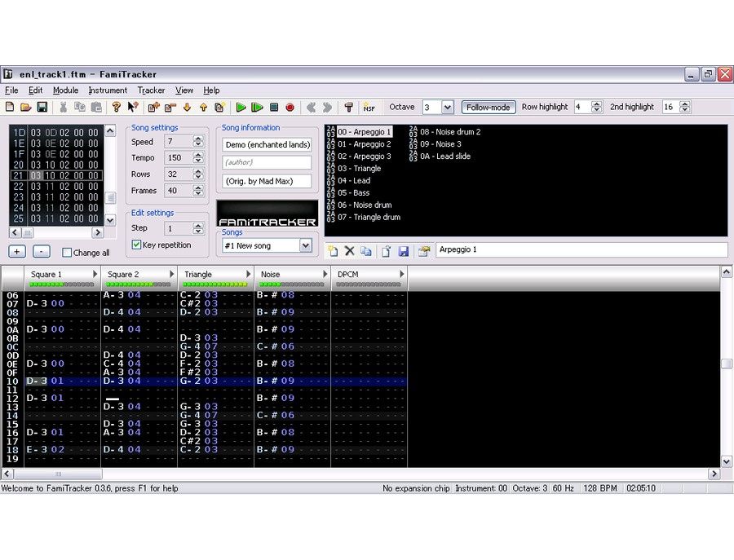Expand effect columns for Noise channel
734x560 pixels.
tap(325, 274)
